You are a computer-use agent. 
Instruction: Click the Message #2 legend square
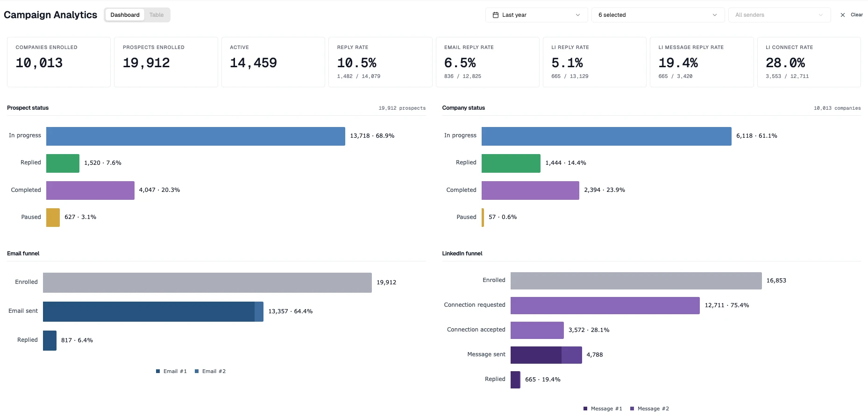632,409
